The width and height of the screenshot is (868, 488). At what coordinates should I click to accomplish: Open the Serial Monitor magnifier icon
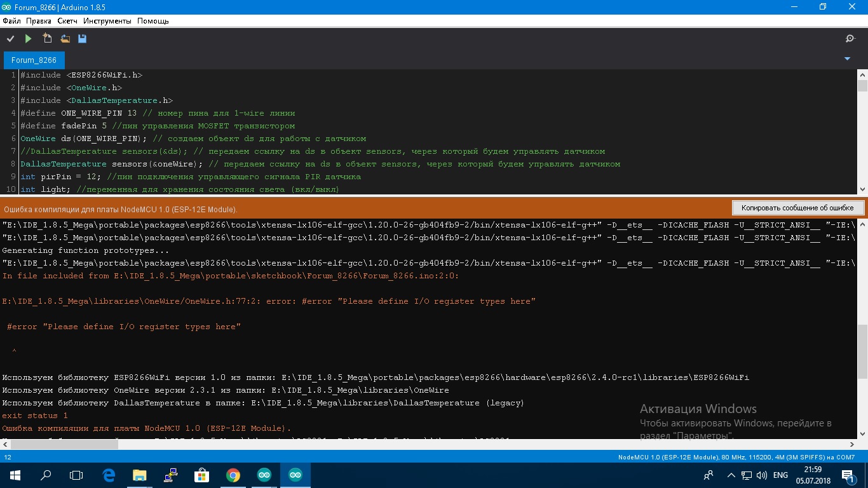click(x=850, y=39)
